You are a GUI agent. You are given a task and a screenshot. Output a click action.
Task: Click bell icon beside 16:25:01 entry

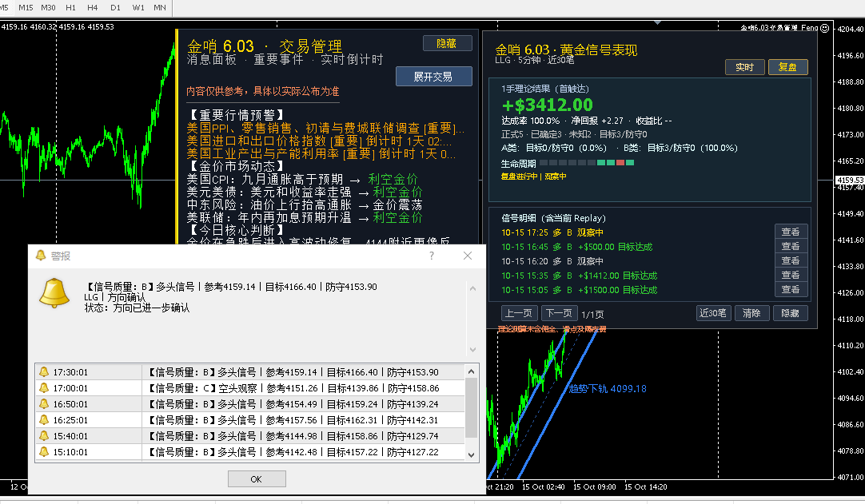pos(44,420)
